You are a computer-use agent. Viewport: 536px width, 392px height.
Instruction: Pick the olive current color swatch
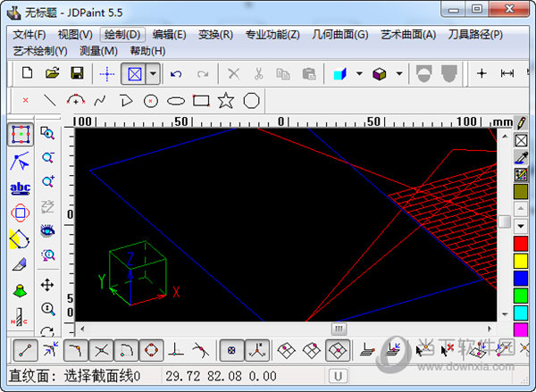click(521, 191)
